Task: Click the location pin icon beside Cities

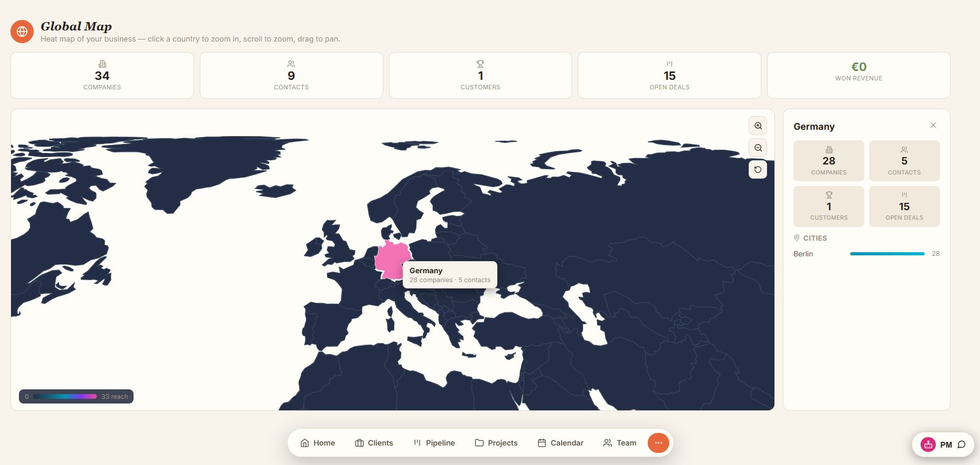Action: (x=797, y=238)
